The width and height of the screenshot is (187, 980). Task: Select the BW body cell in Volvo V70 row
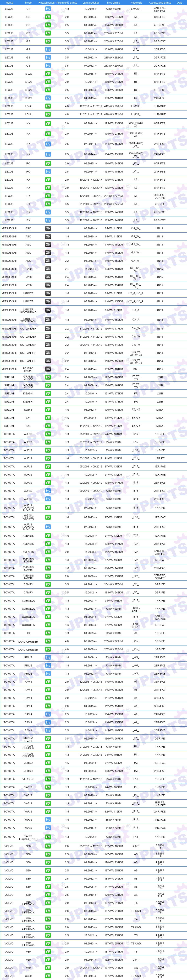(x=136, y=968)
